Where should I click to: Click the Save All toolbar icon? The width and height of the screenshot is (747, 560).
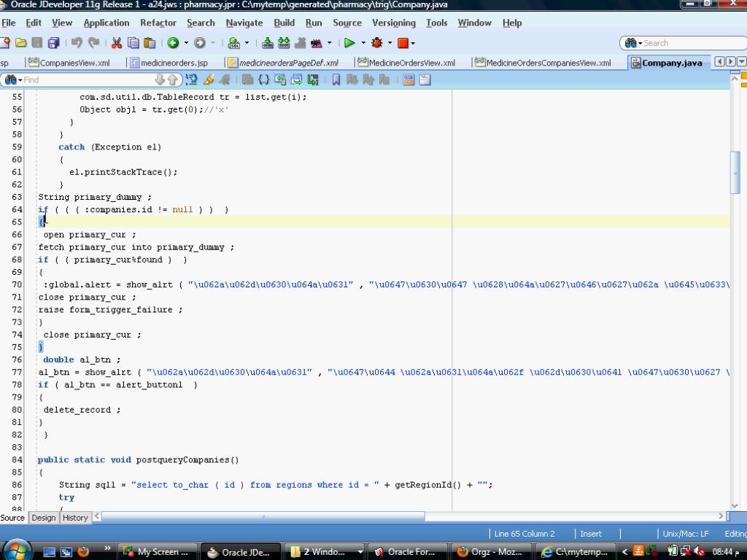54,43
